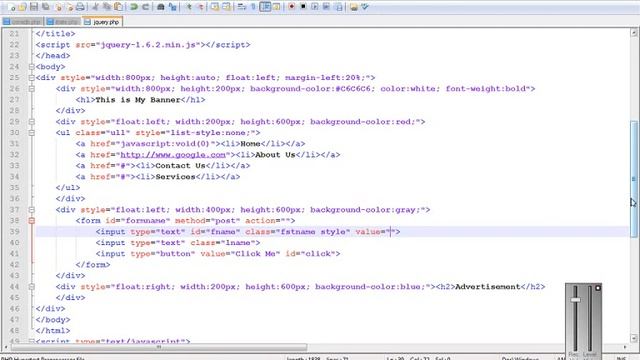Click the toolbar icon left of the checkmark
Screen dimensions: 640x360
pos(353,7)
